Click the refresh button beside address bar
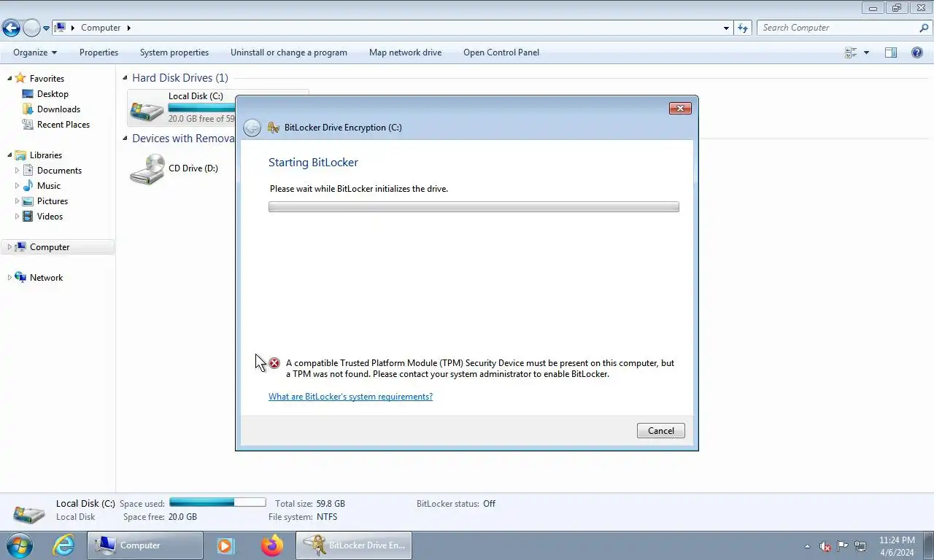The height and width of the screenshot is (560, 934). click(743, 28)
